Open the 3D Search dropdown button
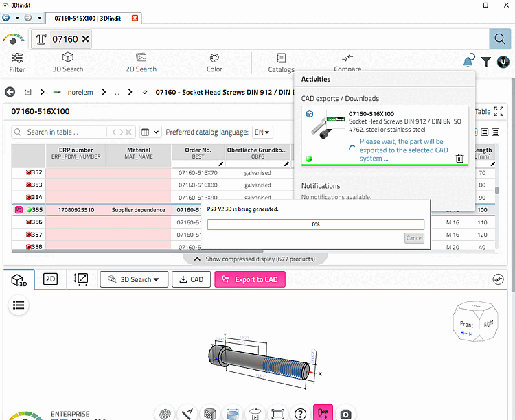 134,279
